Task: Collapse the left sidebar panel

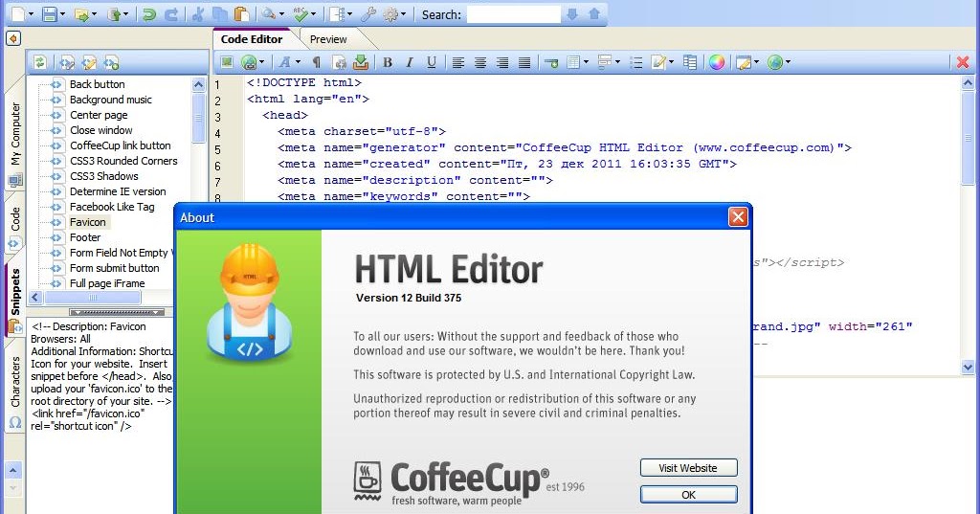Action: coord(13,39)
